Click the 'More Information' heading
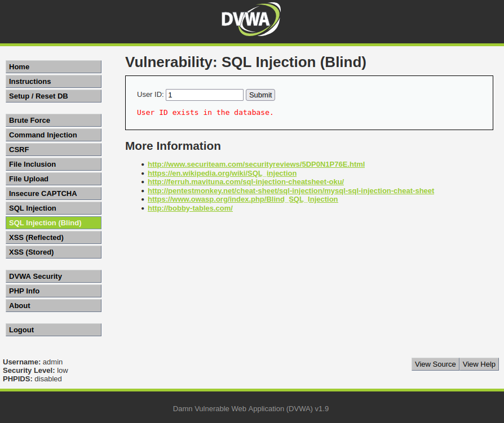The width and height of the screenshot is (504, 423). [x=173, y=146]
